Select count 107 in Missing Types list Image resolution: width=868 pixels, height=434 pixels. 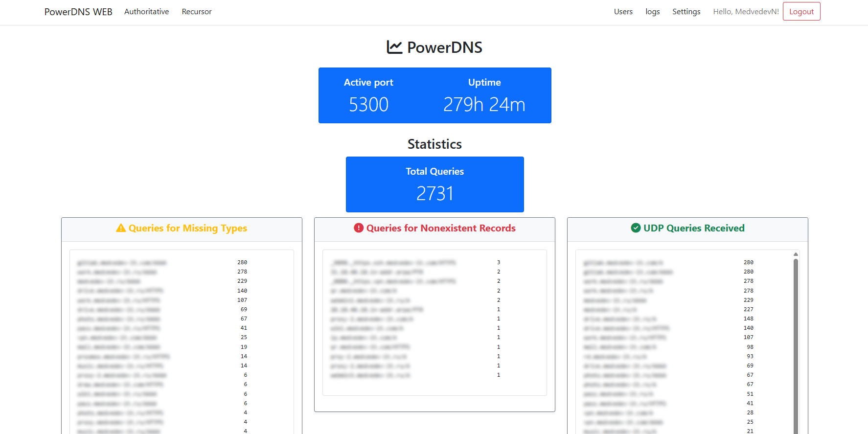[242, 300]
